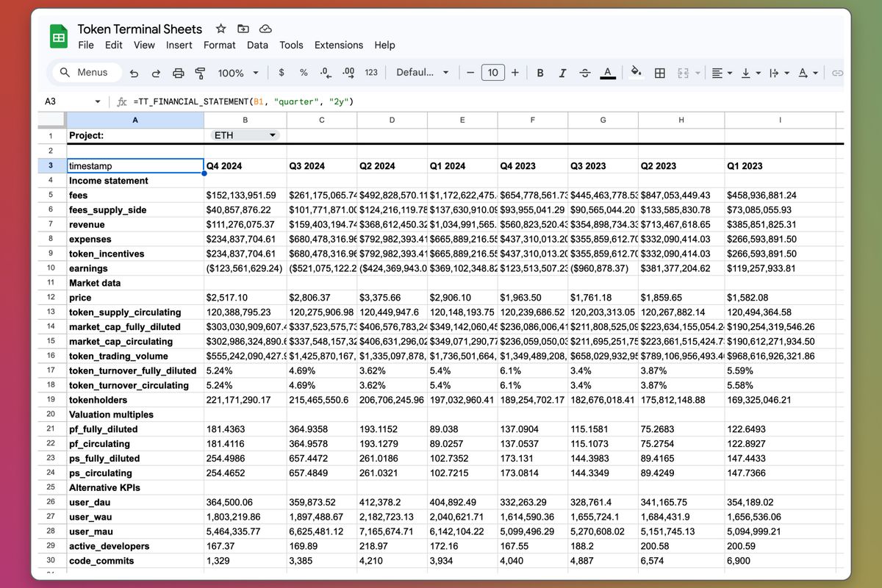This screenshot has height=588, width=882.
Task: Open the Extensions menu
Action: coord(339,45)
